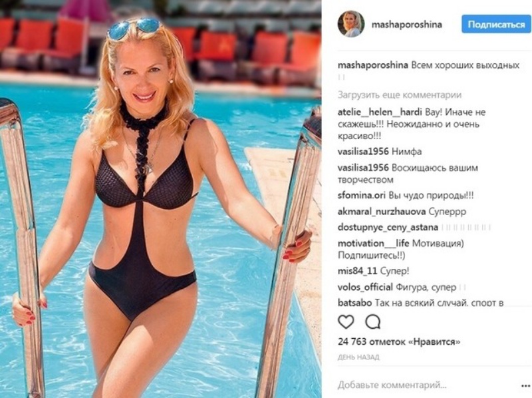
Task: Open dostupnye_ceny_astana profile link
Action: tap(388, 227)
